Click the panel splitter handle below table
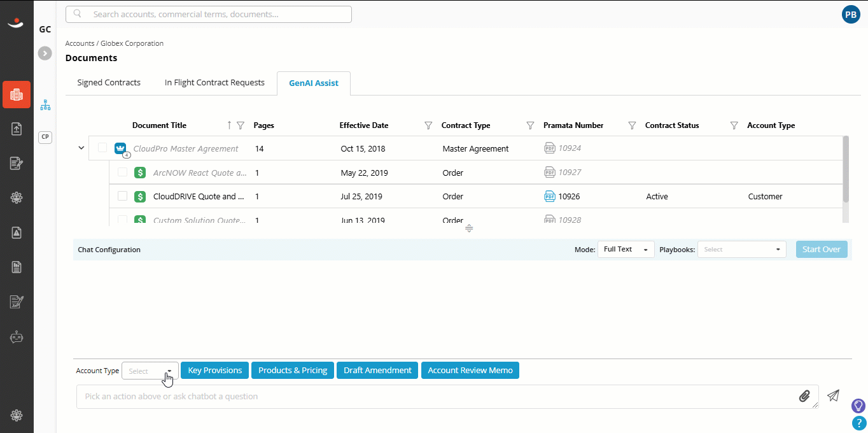Image resolution: width=868 pixels, height=433 pixels. pos(469,229)
